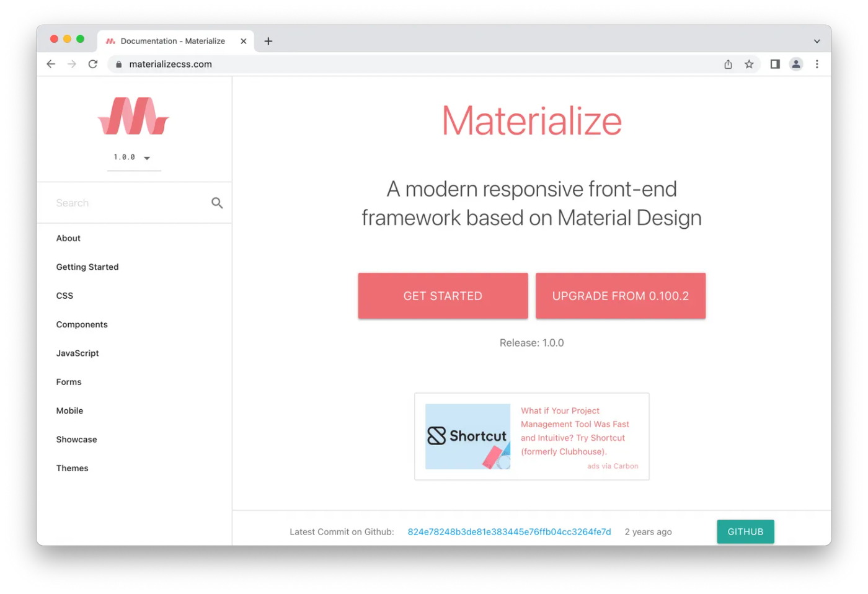The height and width of the screenshot is (594, 868).
Task: Click the UPGRADE FROM 0.100.2 button
Action: click(x=620, y=296)
